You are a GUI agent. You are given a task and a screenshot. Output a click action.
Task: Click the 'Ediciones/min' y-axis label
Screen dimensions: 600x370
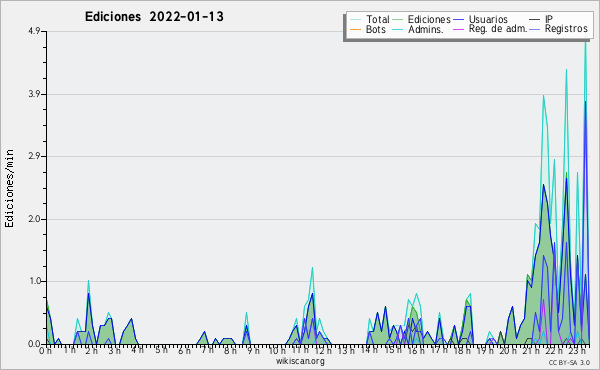9,188
